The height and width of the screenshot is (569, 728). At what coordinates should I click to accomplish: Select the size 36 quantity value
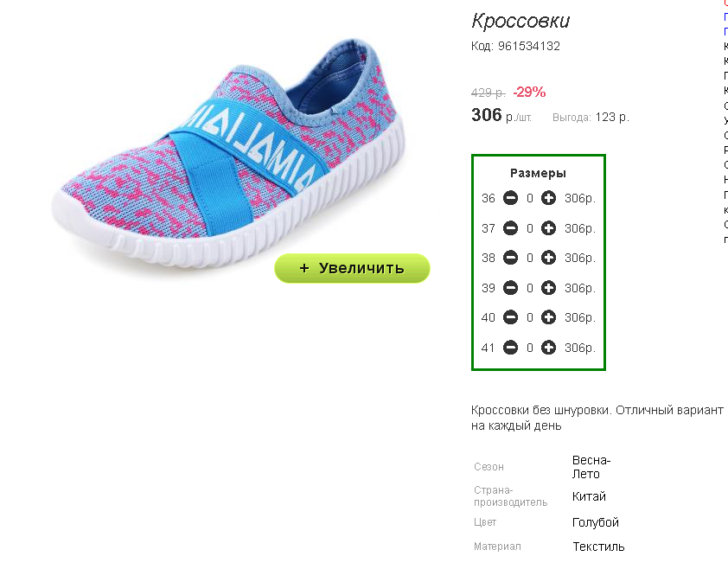(530, 199)
